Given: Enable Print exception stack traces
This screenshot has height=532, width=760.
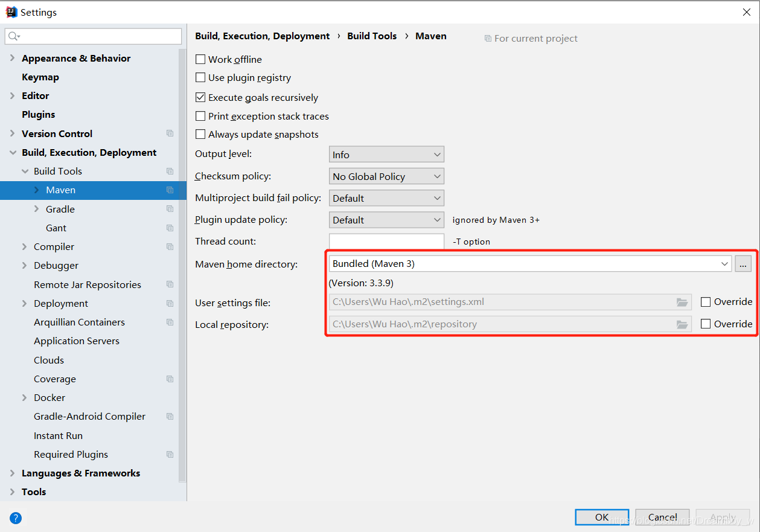Looking at the screenshot, I should click(200, 116).
